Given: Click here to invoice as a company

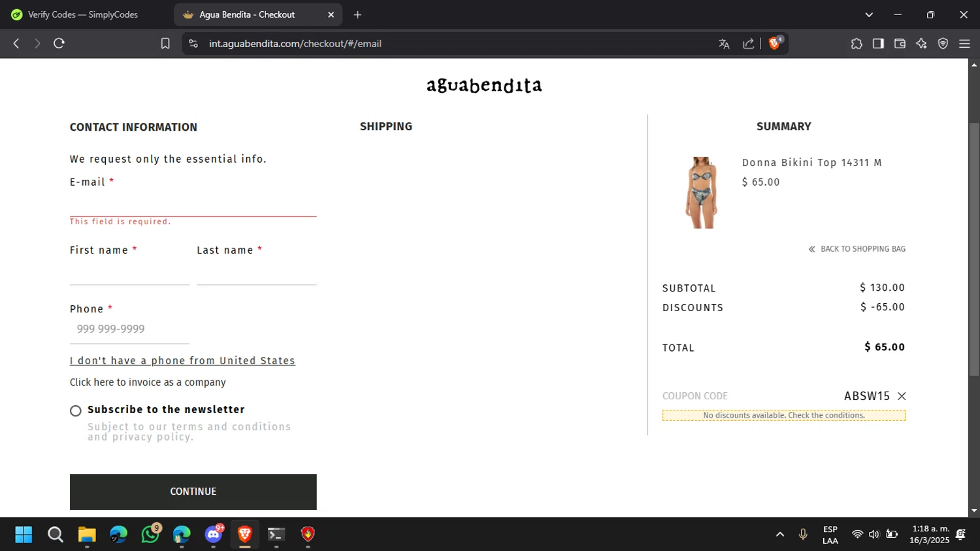Looking at the screenshot, I should [148, 382].
